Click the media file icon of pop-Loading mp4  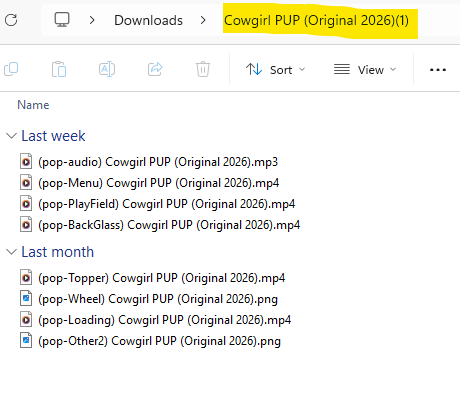pyautogui.click(x=26, y=320)
